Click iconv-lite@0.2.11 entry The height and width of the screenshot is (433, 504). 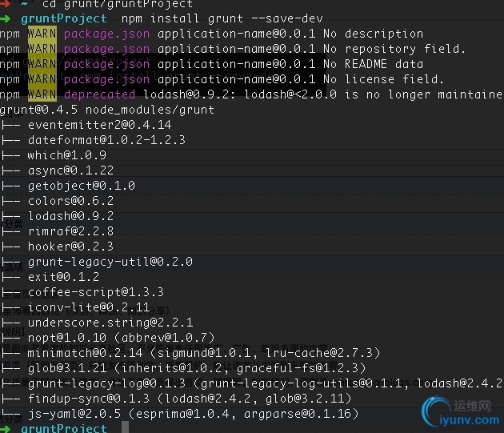[89, 307]
